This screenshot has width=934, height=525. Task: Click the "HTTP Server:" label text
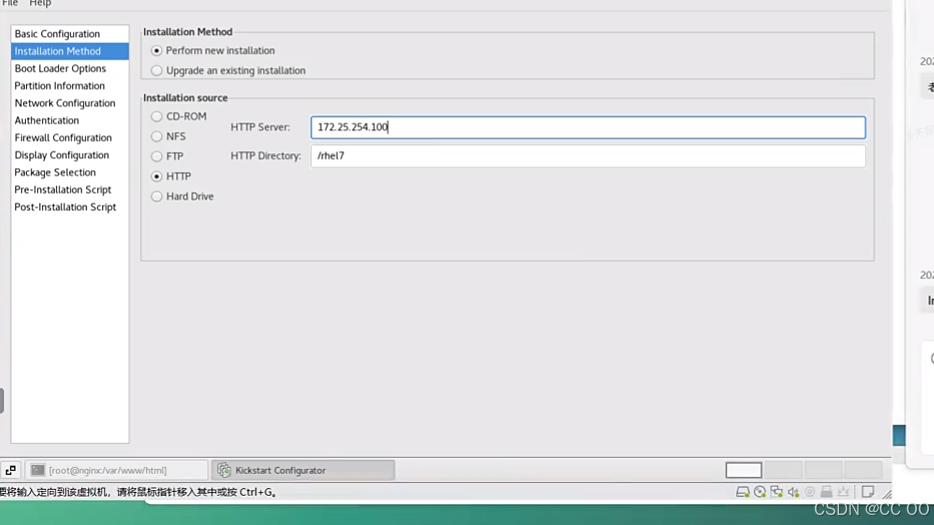pyautogui.click(x=260, y=127)
